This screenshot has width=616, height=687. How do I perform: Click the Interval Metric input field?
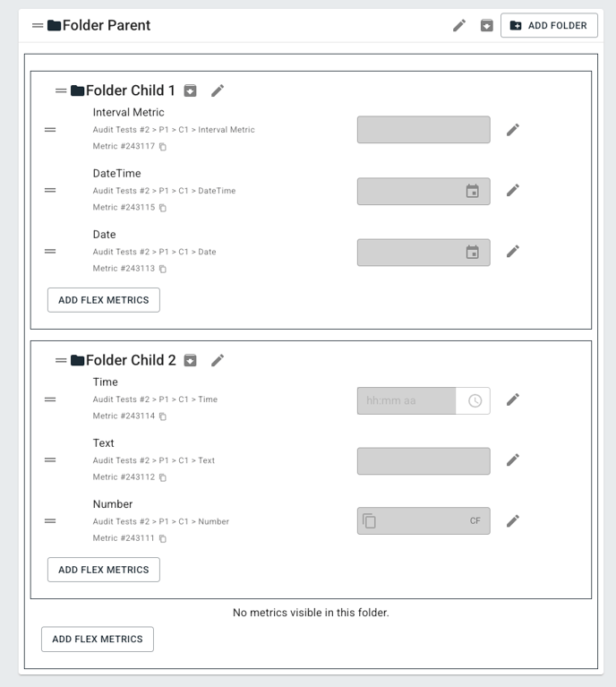423,130
